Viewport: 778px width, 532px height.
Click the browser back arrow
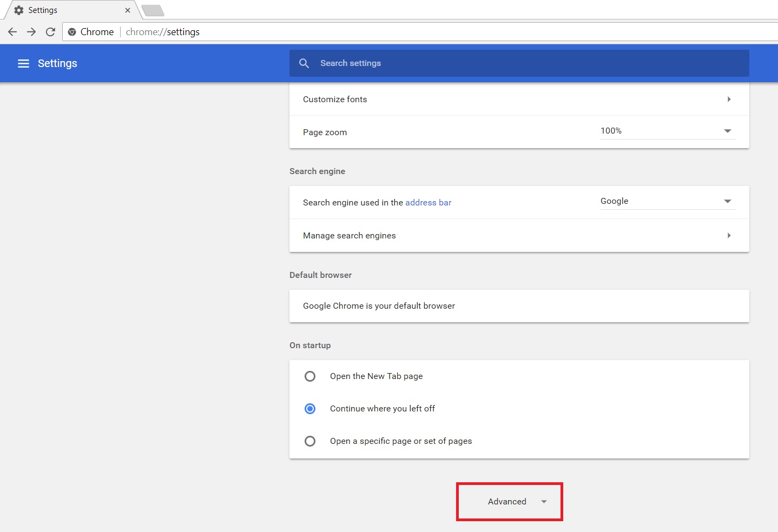pos(12,32)
